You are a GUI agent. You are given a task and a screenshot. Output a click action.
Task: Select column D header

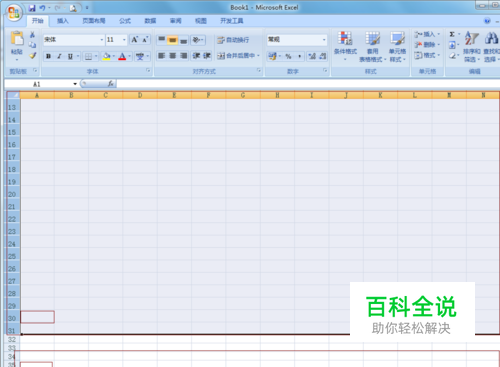140,95
